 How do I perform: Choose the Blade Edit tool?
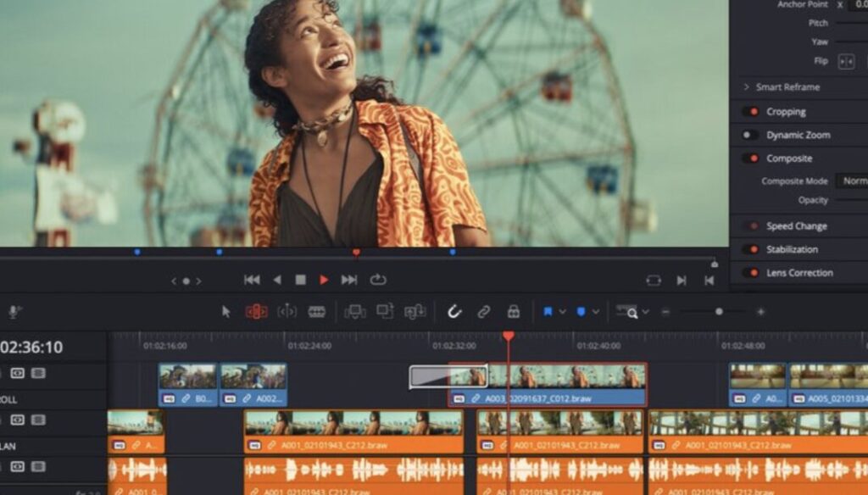tap(317, 312)
